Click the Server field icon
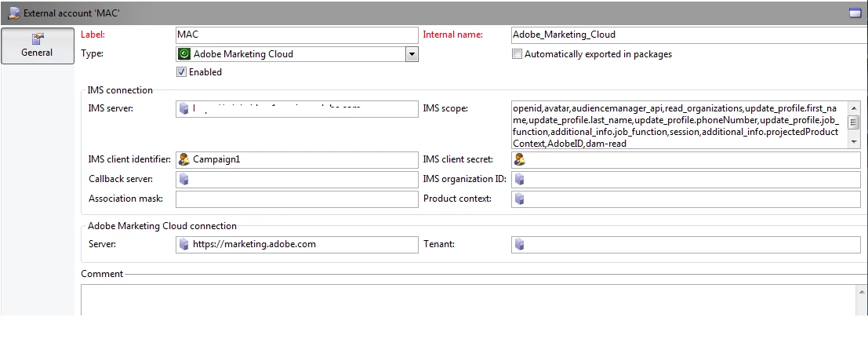Image resolution: width=868 pixels, height=361 pixels. (x=183, y=244)
